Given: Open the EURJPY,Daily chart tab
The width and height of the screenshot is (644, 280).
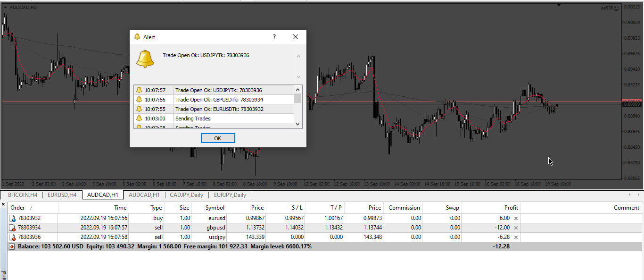Looking at the screenshot, I should coord(230,195).
